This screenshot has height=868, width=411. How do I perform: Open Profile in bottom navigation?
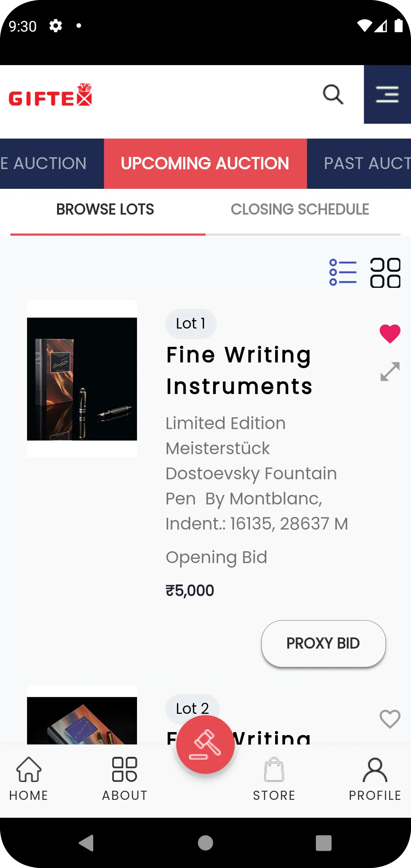375,779
